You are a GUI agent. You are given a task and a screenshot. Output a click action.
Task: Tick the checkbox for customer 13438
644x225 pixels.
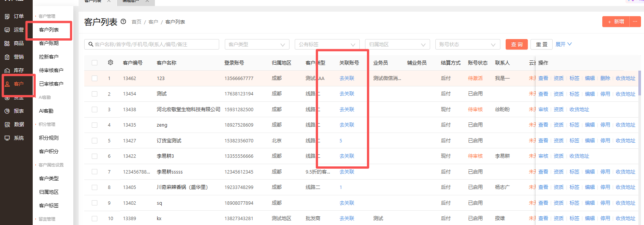94,109
